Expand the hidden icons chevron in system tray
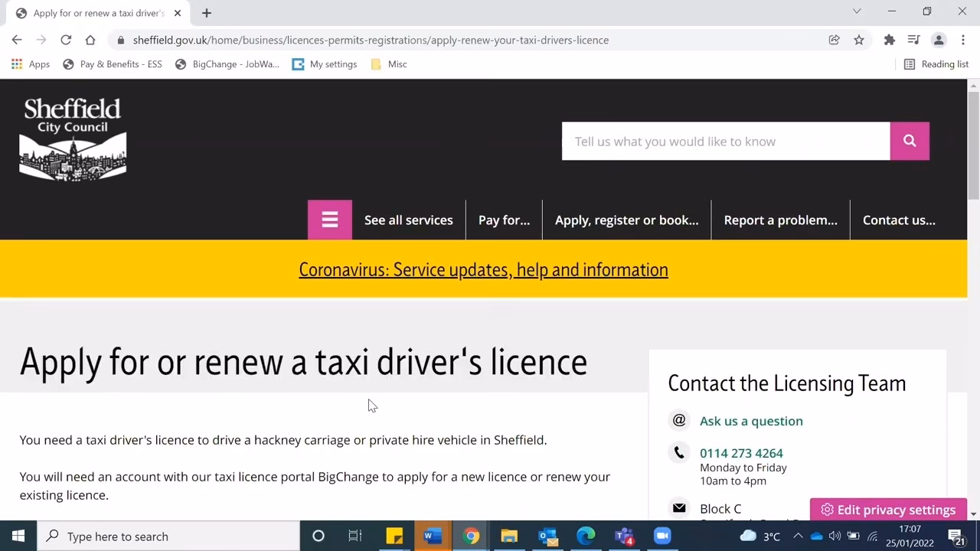The image size is (980, 551). (798, 536)
